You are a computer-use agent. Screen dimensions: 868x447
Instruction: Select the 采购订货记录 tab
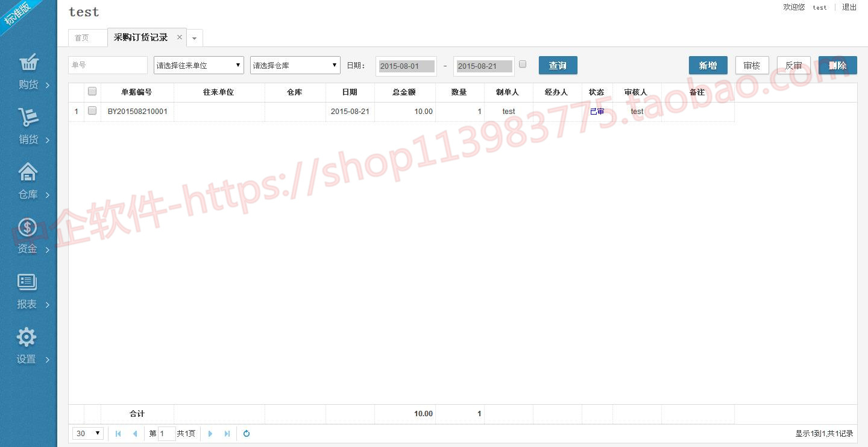click(x=141, y=37)
